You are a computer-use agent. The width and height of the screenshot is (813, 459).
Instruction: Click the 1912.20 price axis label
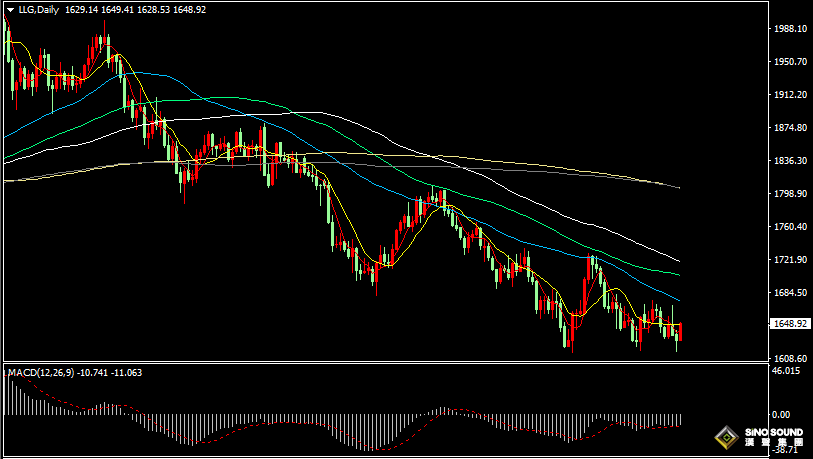point(789,95)
